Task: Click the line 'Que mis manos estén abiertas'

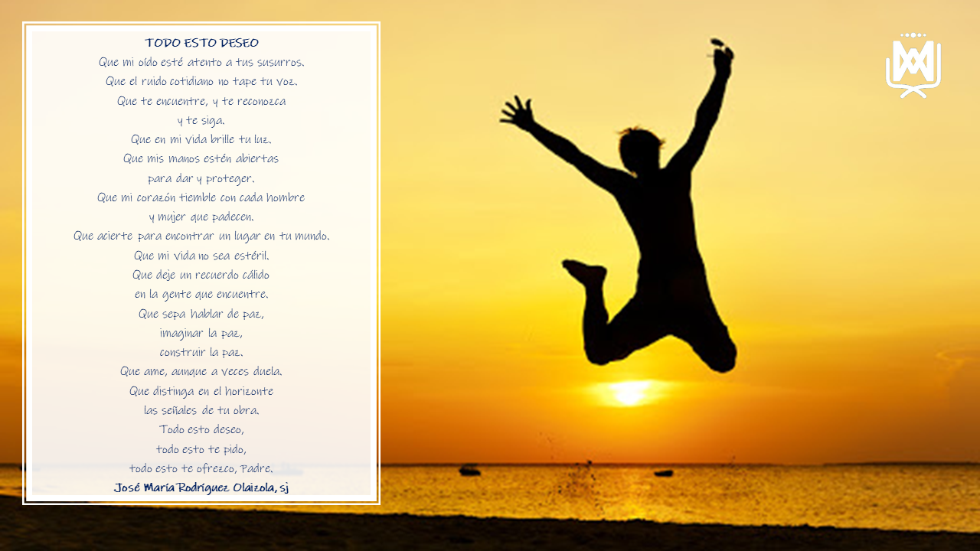Action: pyautogui.click(x=201, y=158)
